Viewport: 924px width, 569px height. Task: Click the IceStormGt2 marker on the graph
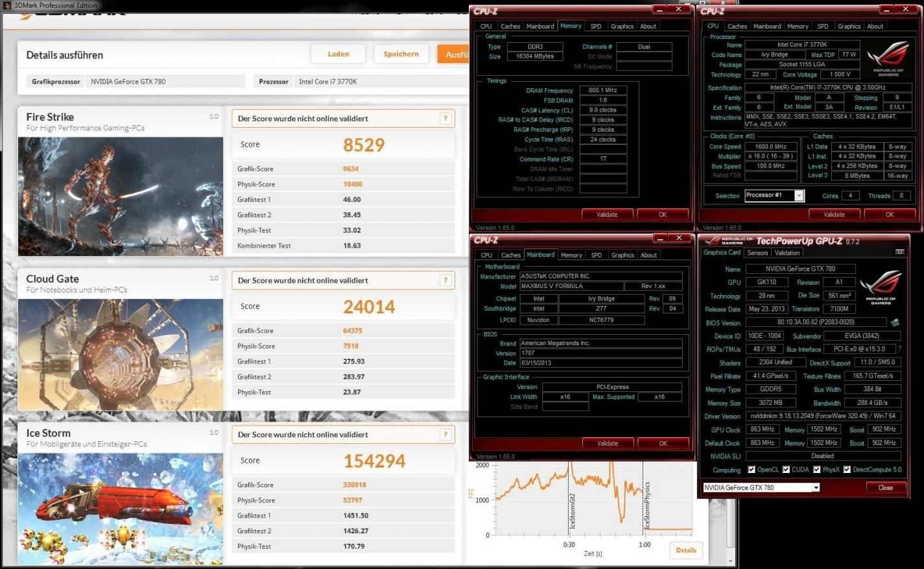(573, 512)
